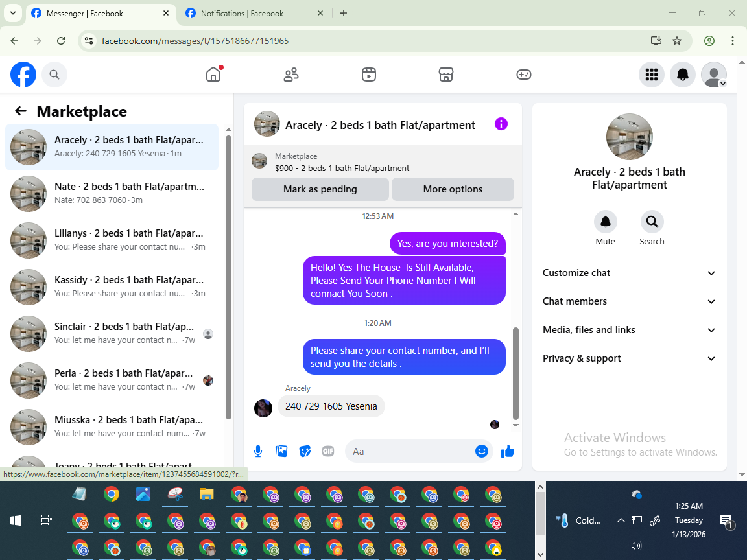This screenshot has height=560, width=747.
Task: Open Facebook home from the logo
Action: click(23, 75)
